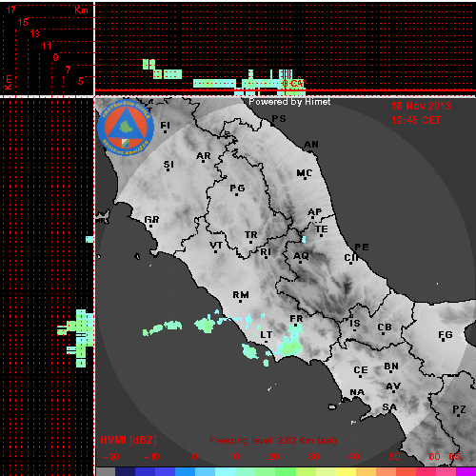Click the 30 dBZ scale value
The image size is (476, 476).
click(313, 457)
